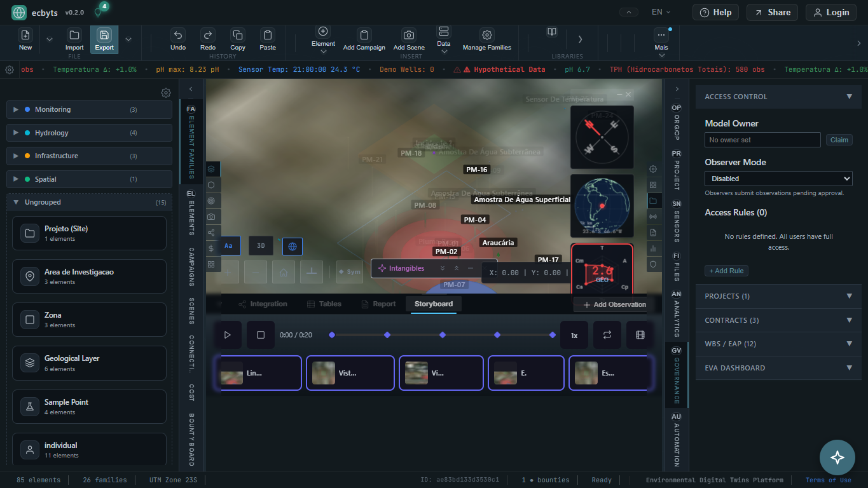Click the broadcast signal icon in right strip
This screenshot has height=488, width=868.
[x=653, y=217]
